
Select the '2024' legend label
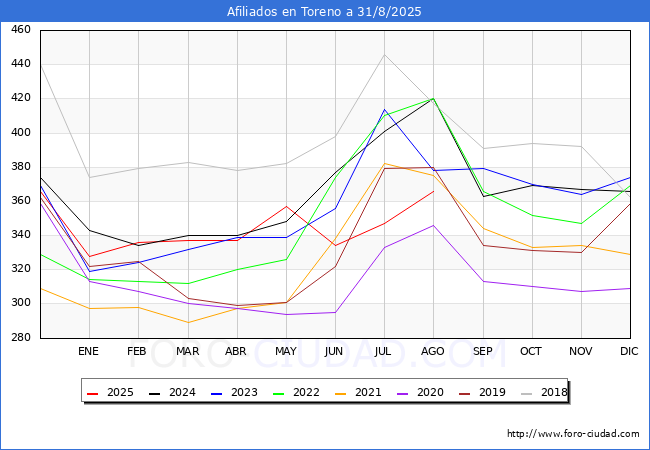tap(182, 392)
